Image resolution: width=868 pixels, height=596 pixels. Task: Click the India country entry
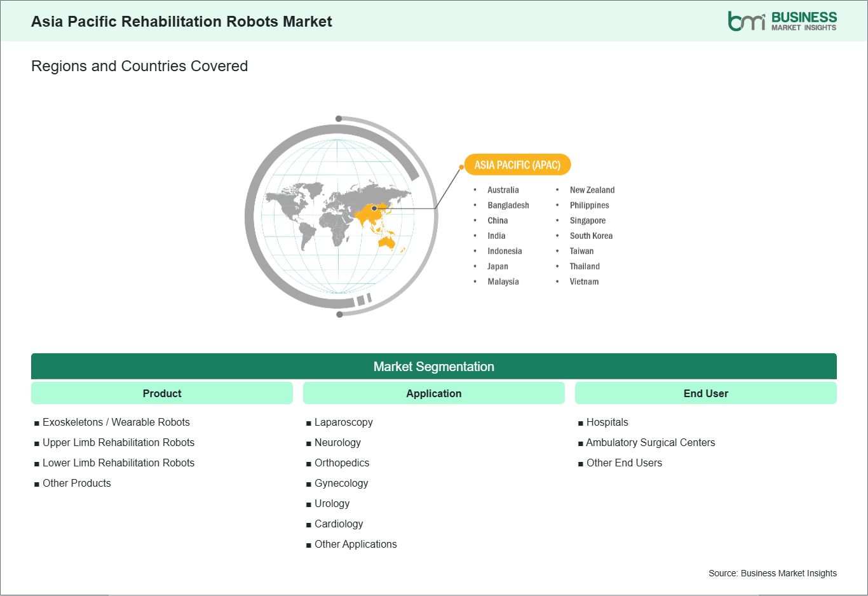(496, 236)
